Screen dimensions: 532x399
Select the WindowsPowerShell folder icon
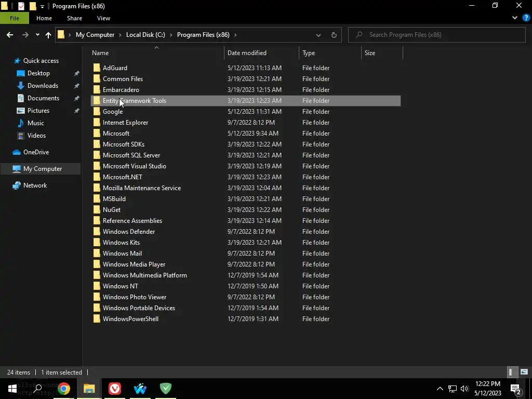97,318
